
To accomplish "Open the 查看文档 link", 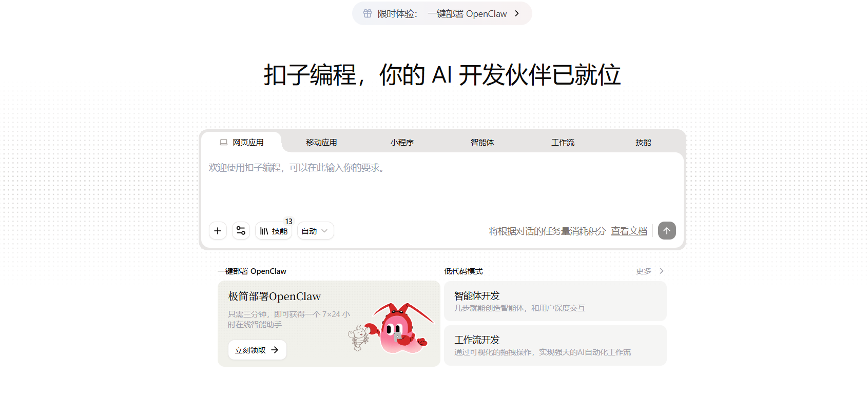I will coord(629,231).
